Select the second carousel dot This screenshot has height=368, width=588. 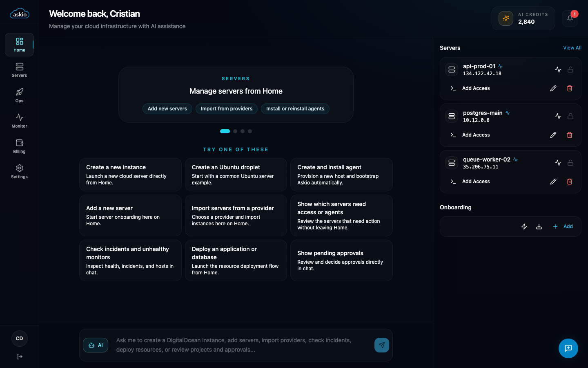[235, 131]
